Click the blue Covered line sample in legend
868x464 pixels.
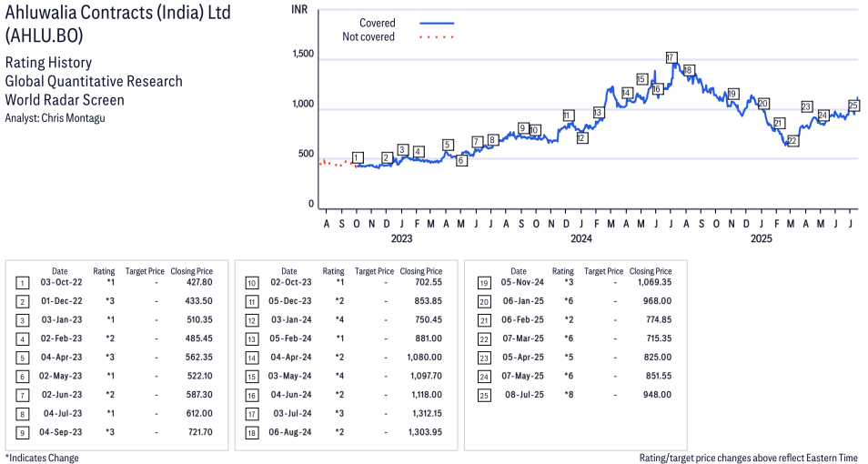[437, 24]
